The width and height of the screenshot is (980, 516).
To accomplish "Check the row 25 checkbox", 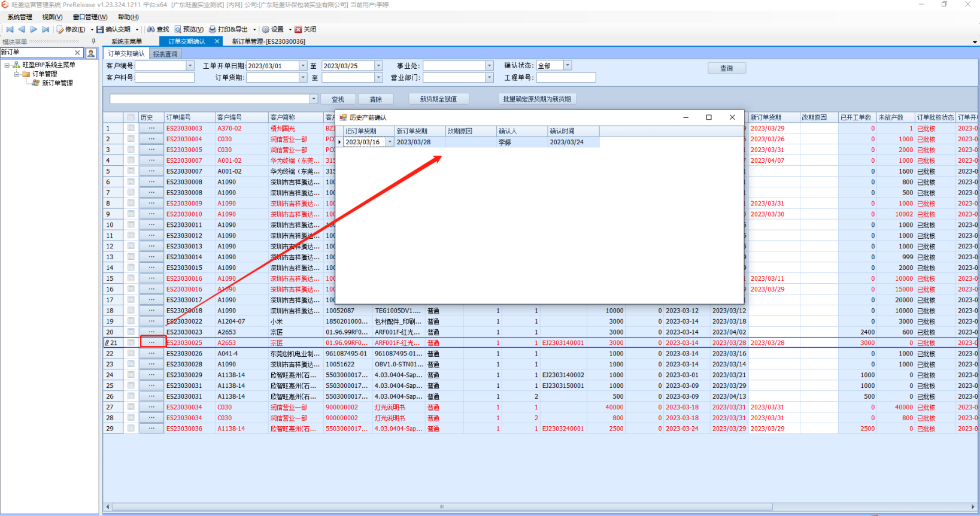I will 131,386.
